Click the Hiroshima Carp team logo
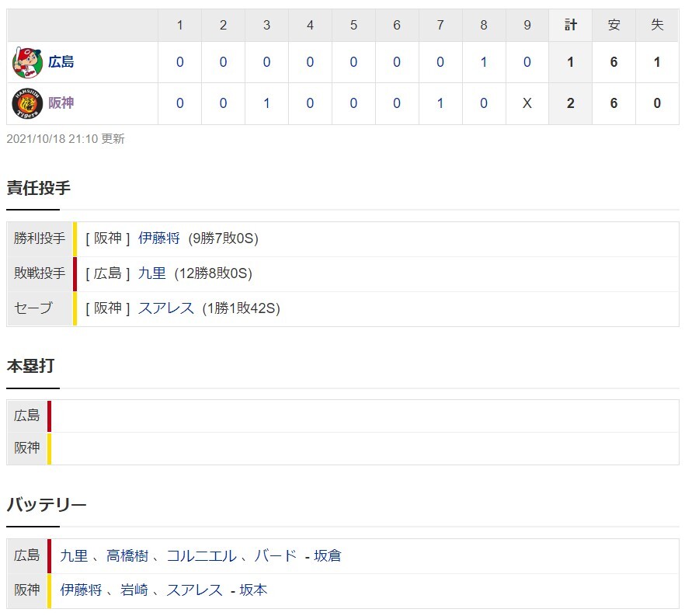Image resolution: width=685 pixels, height=616 pixels. tap(27, 62)
